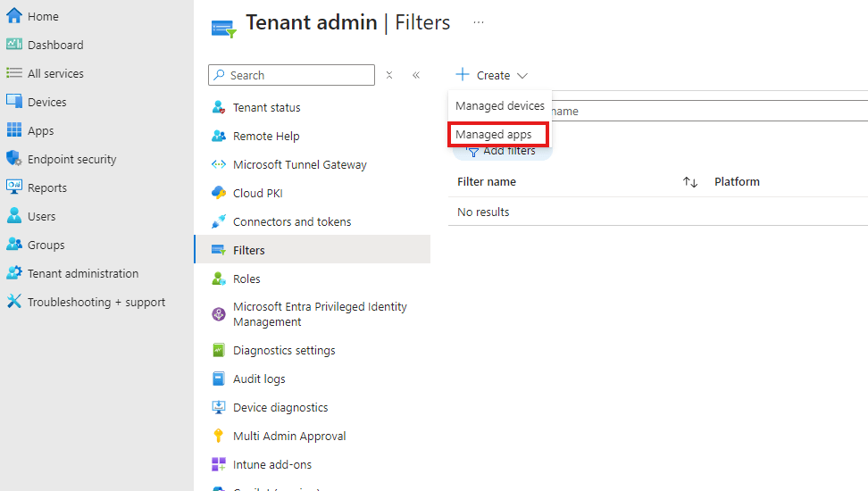Sort by Filter name using sort arrows
Screen dimensions: 868x491
point(689,182)
